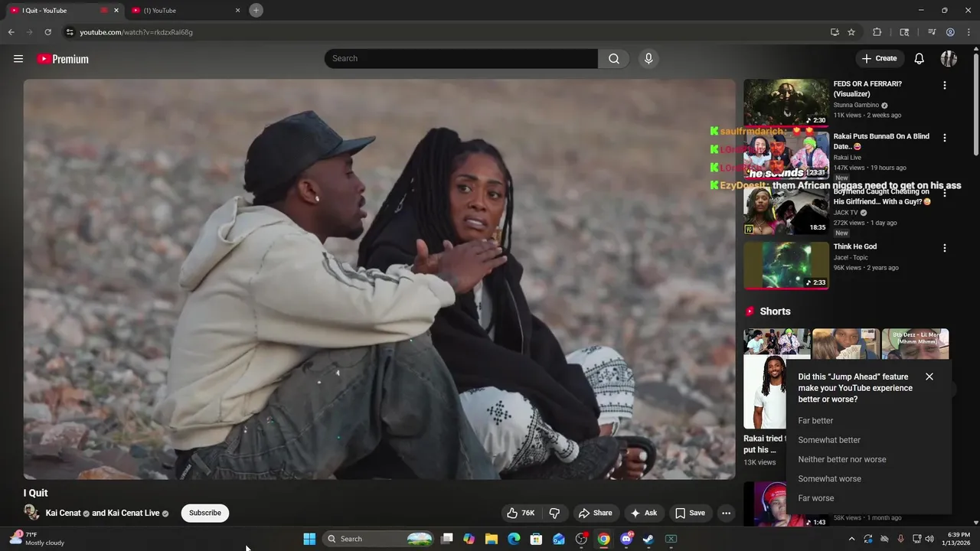Dismiss the Jump Ahead survey popup
Image resolution: width=980 pixels, height=551 pixels.
pyautogui.click(x=929, y=377)
